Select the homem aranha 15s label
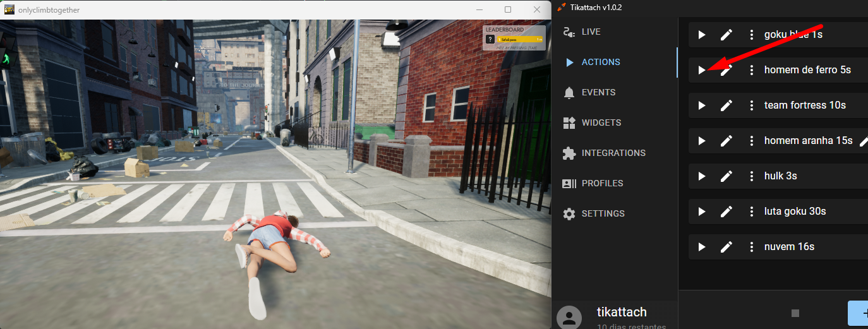This screenshot has width=868, height=329. 809,141
